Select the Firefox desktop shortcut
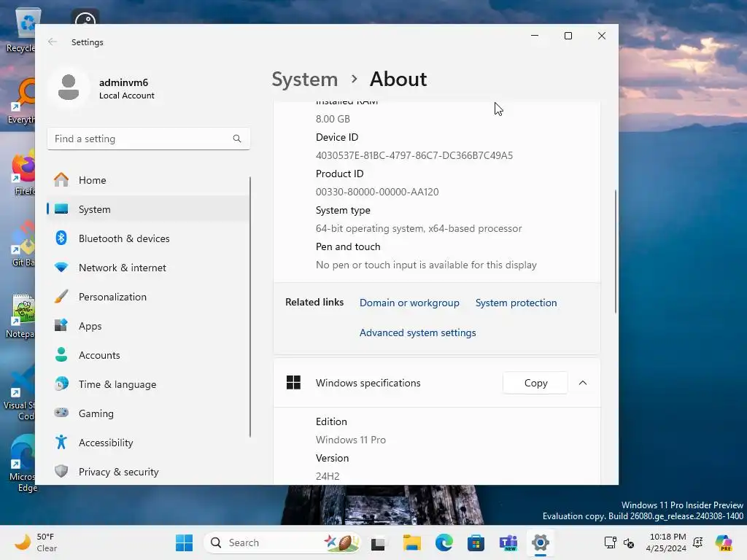Screen dimensions: 747x560 (x=23, y=174)
